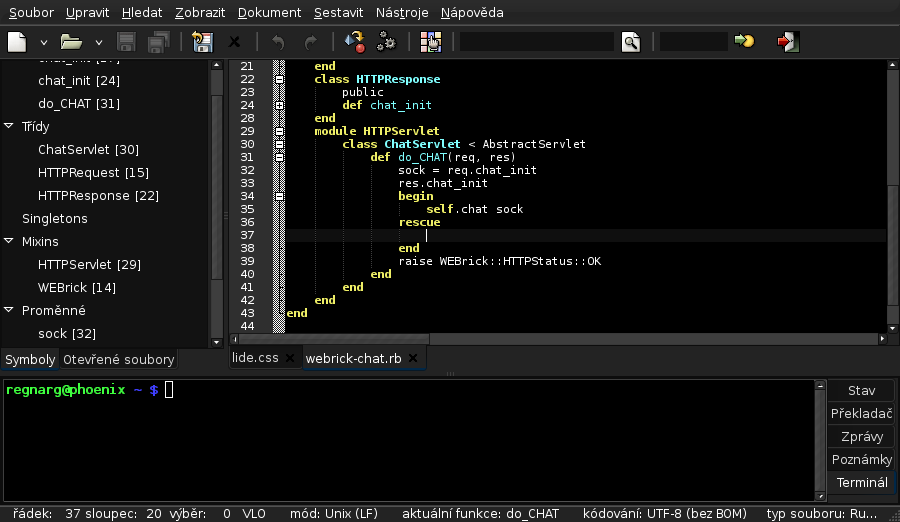Open the dropdown arrow beside New file
This screenshot has width=900, height=522.
tap(44, 42)
